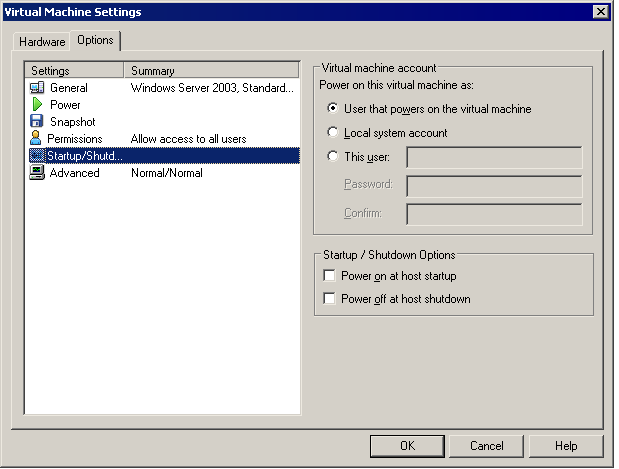Open the Options tab
Screen dimensions: 619x469
click(95, 41)
